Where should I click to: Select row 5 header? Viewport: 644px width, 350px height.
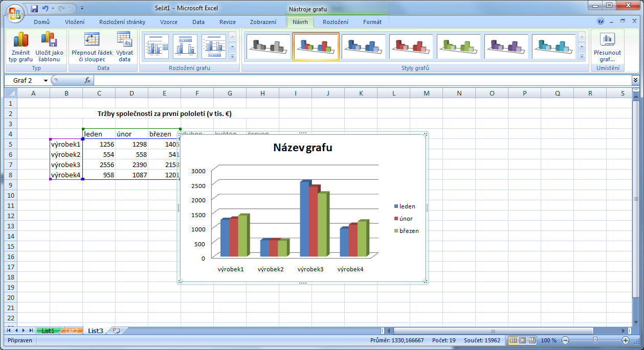[x=11, y=144]
